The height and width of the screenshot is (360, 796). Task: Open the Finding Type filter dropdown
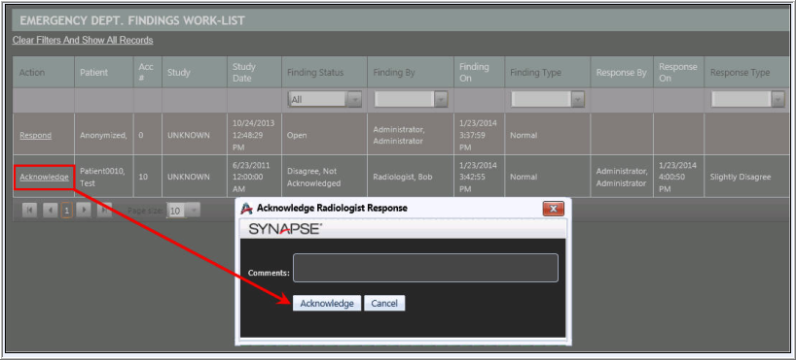pyautogui.click(x=548, y=100)
